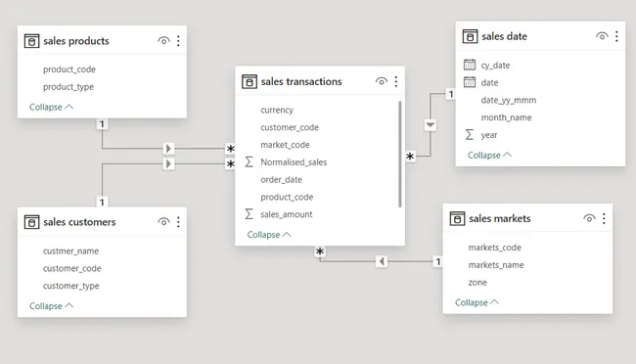This screenshot has height=364, width=636.
Task: Toggle visibility of sales markets table
Action: click(589, 219)
